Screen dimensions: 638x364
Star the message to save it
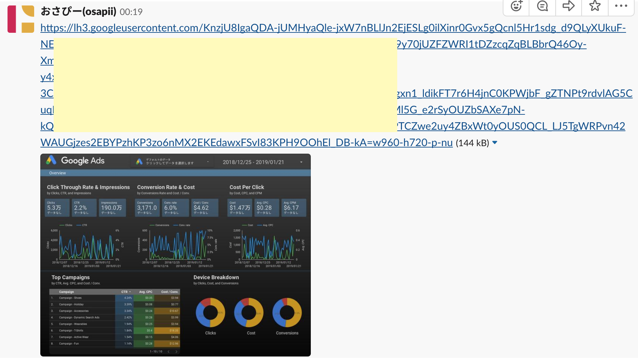coord(595,6)
